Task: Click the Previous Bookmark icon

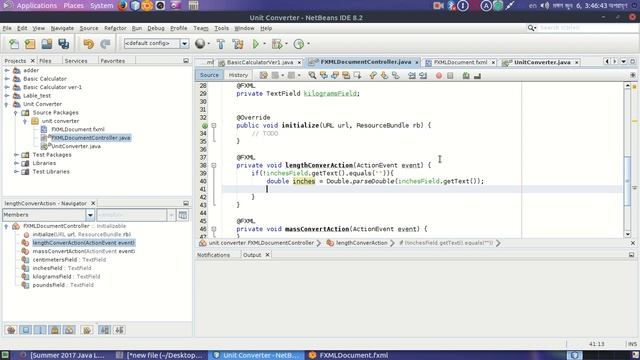Action: pos(373,76)
